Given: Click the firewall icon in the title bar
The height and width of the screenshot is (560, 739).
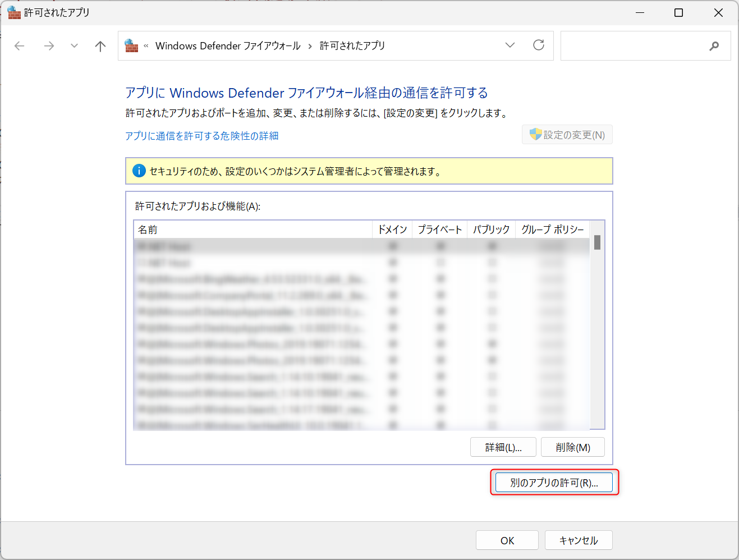Looking at the screenshot, I should pyautogui.click(x=13, y=12).
